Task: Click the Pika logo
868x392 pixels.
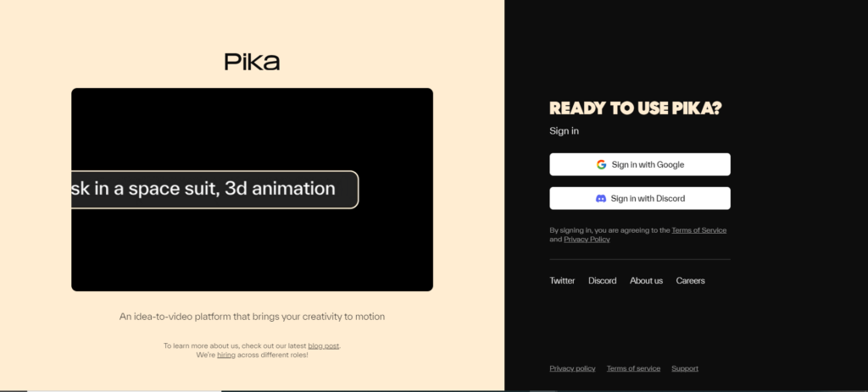Action: coord(252,61)
